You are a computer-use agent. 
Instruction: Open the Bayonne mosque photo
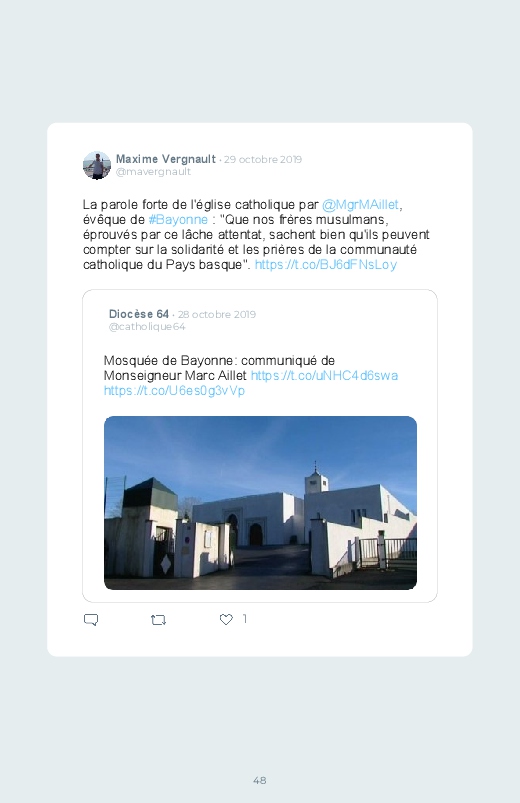(260, 503)
